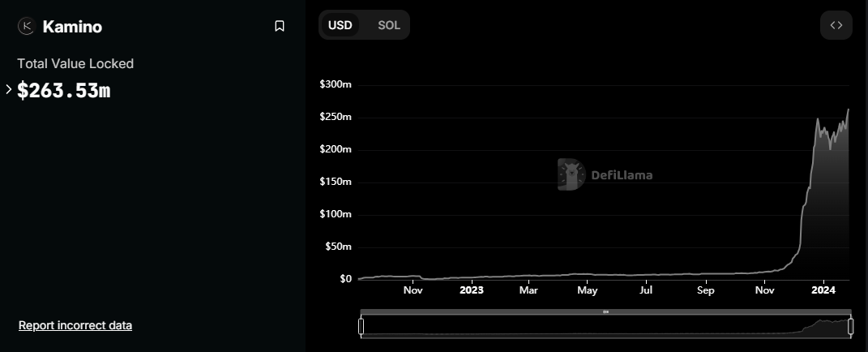Open the embed chart code icon
The image size is (868, 352).
pos(836,25)
